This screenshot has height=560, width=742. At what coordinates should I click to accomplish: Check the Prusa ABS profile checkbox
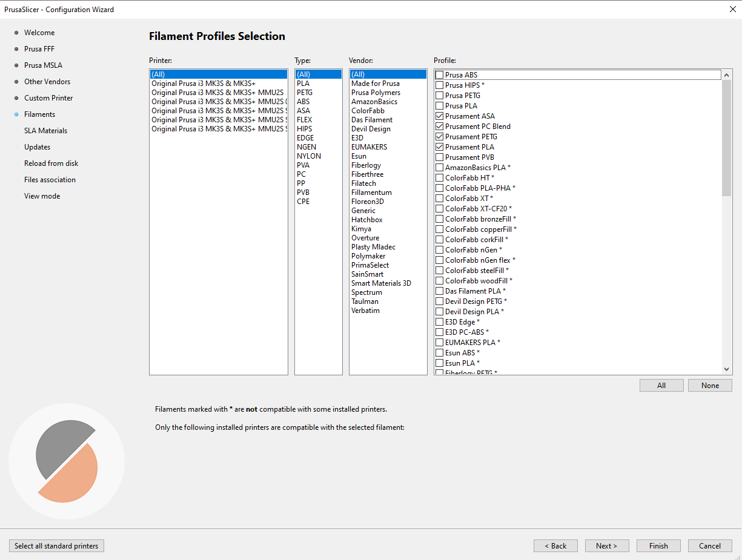440,75
